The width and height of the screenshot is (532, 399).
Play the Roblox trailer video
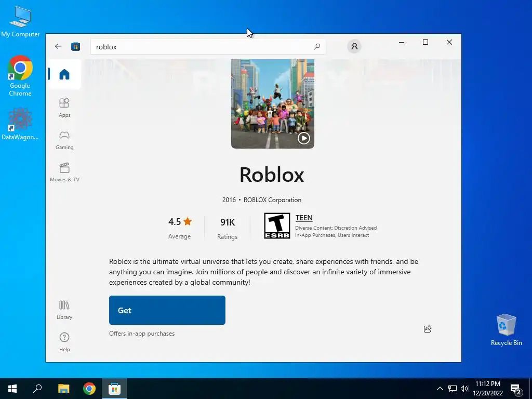(x=303, y=138)
